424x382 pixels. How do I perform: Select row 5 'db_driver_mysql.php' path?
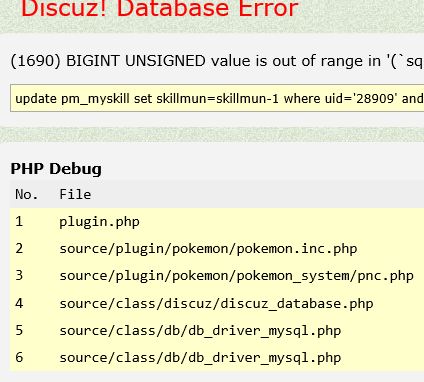200,331
